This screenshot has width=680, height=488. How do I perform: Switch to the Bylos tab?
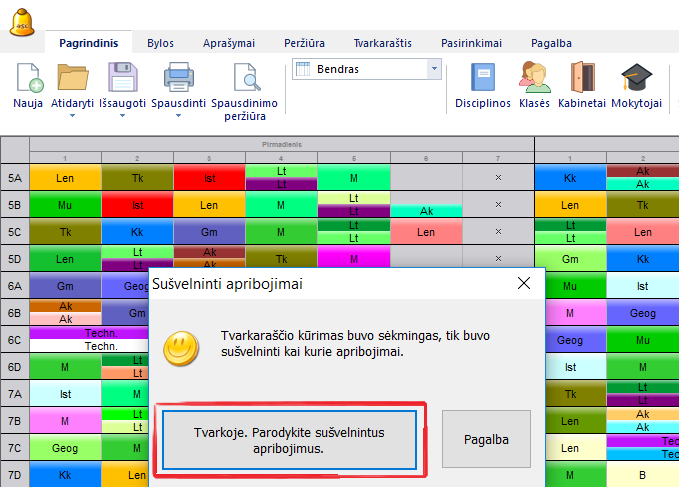[160, 43]
